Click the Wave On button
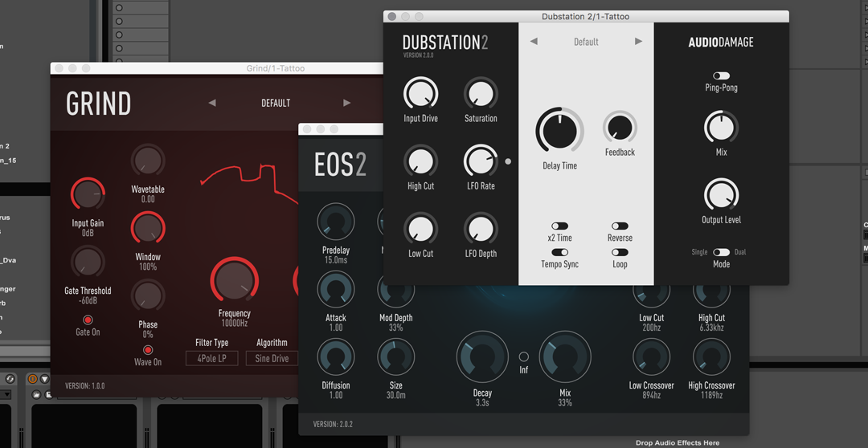Screen dimensions: 868x448 148,350
